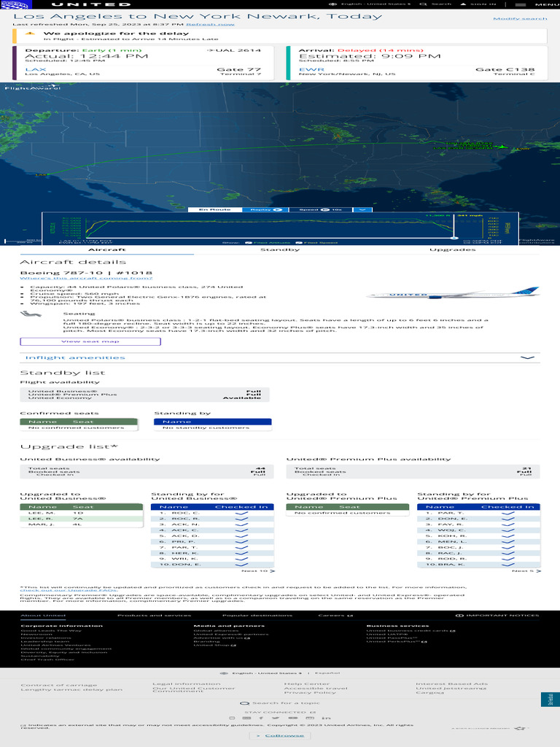Click the United globe logo icon

15,4
